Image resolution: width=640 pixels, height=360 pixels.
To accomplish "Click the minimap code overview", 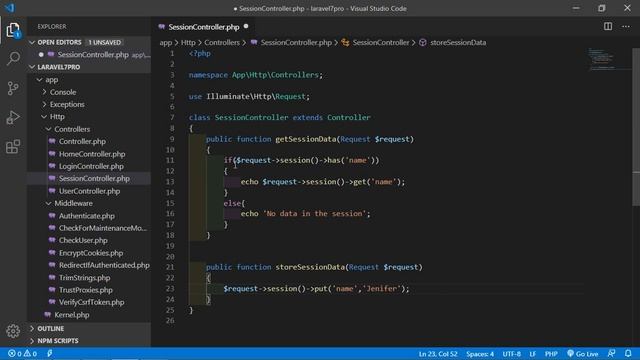I will click(608, 59).
